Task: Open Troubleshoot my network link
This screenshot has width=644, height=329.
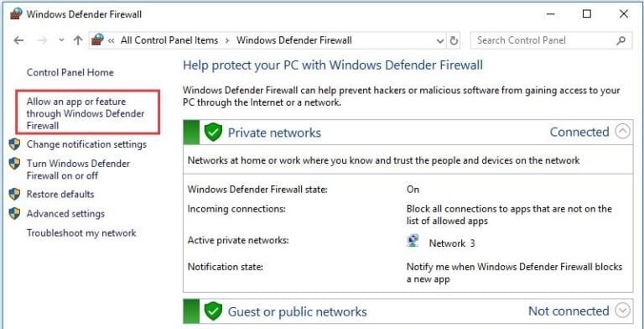Action: 81,232
